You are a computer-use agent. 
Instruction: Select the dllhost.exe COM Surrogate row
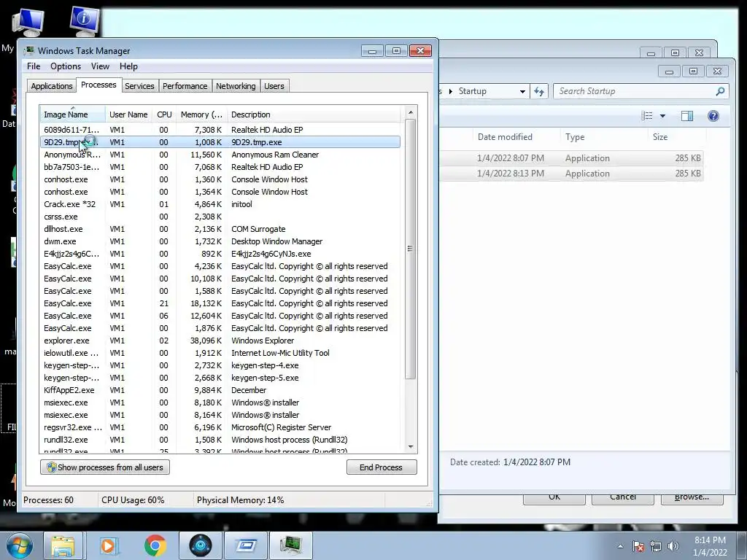coord(220,229)
